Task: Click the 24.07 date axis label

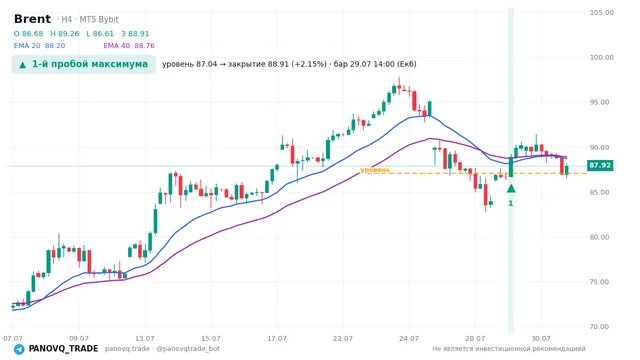Action: pos(409,338)
